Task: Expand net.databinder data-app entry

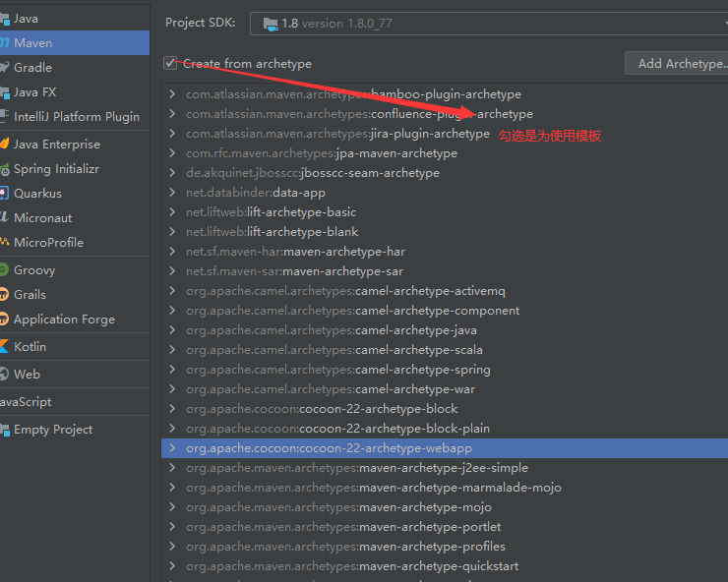Action: point(172,192)
